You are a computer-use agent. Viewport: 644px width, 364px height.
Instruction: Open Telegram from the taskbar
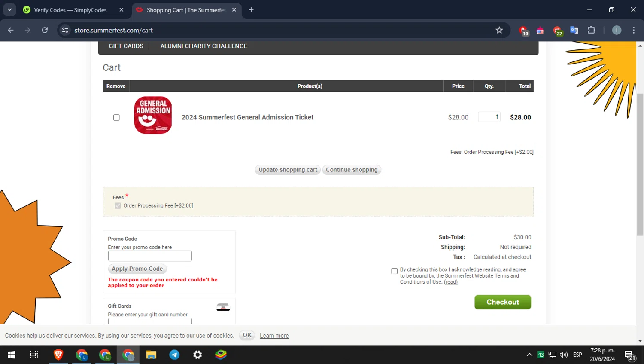[x=174, y=355]
